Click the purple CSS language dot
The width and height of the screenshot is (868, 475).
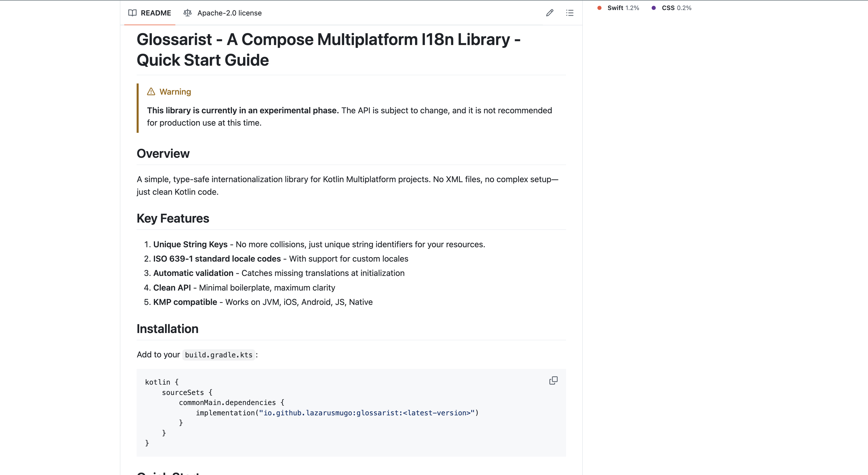[x=654, y=8]
